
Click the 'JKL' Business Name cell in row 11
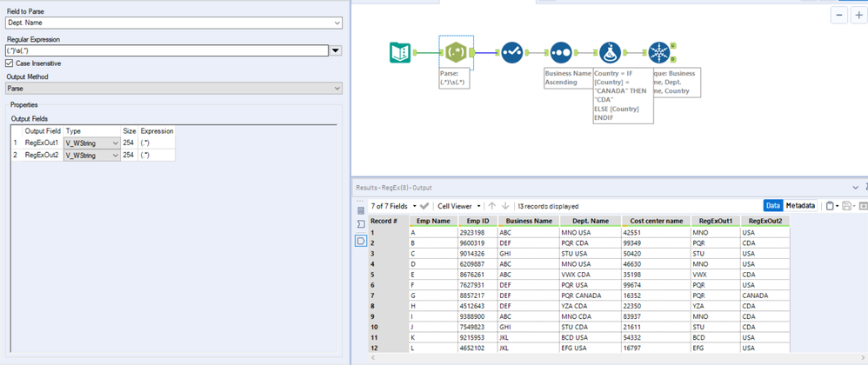(x=528, y=337)
